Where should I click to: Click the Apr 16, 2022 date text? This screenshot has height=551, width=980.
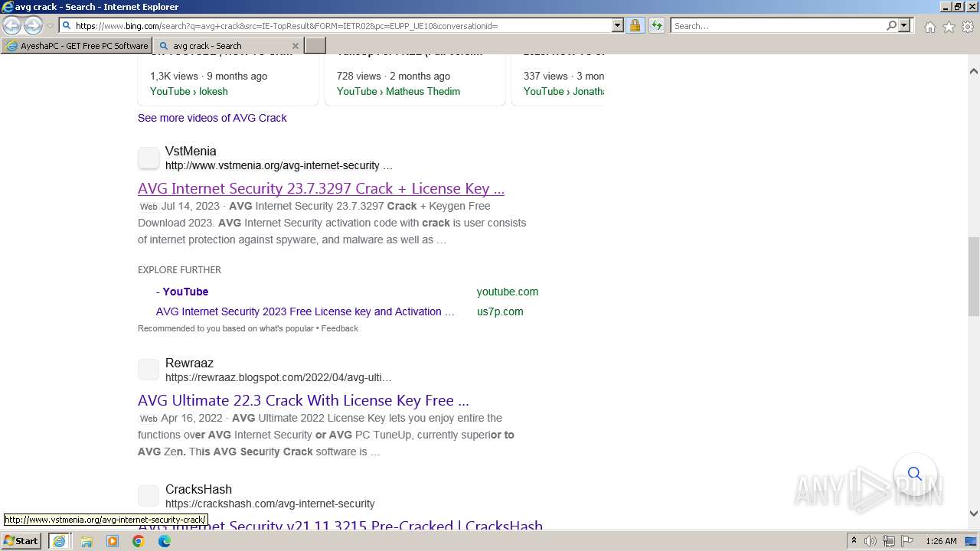[x=191, y=418]
